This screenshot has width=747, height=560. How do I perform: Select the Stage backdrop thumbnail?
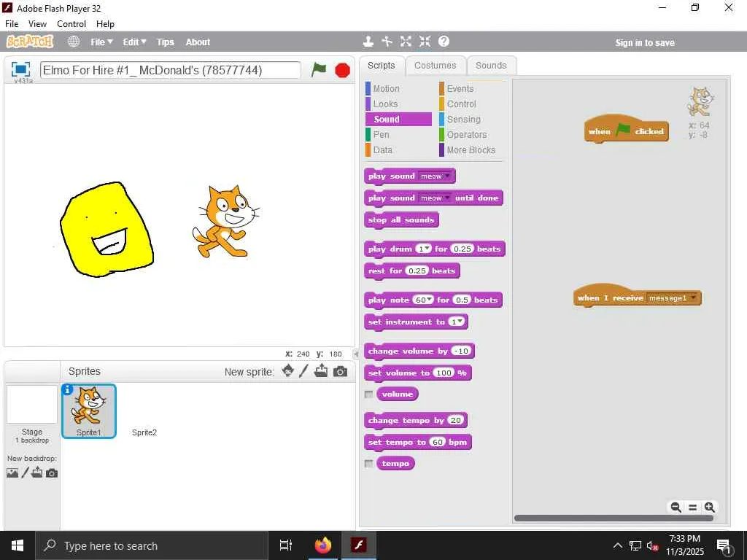coord(32,405)
